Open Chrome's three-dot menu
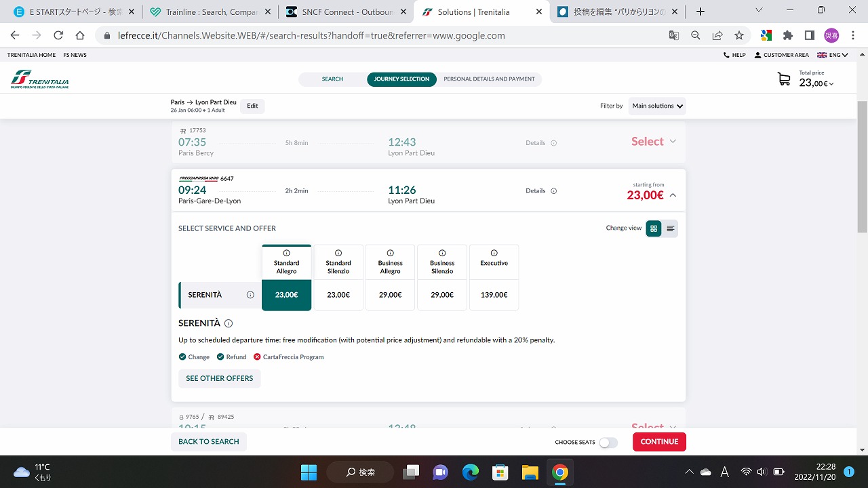Viewport: 868px width, 488px height. pyautogui.click(x=853, y=35)
